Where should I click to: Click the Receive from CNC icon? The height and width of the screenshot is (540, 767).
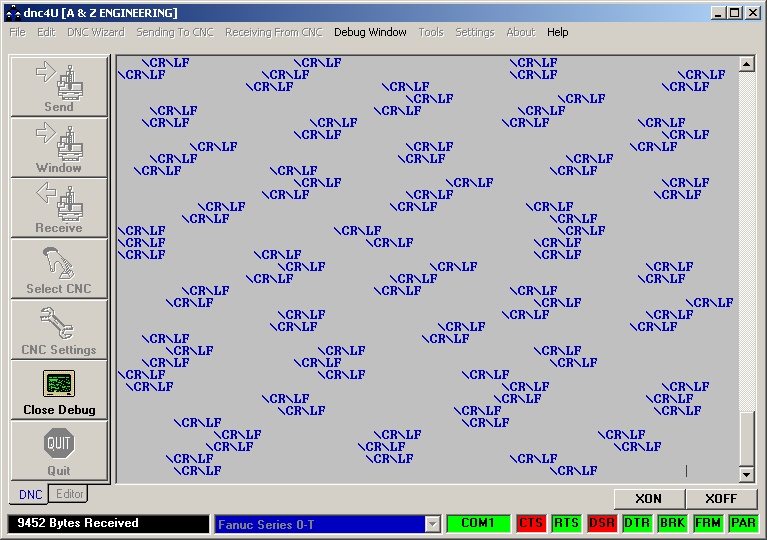(58, 201)
